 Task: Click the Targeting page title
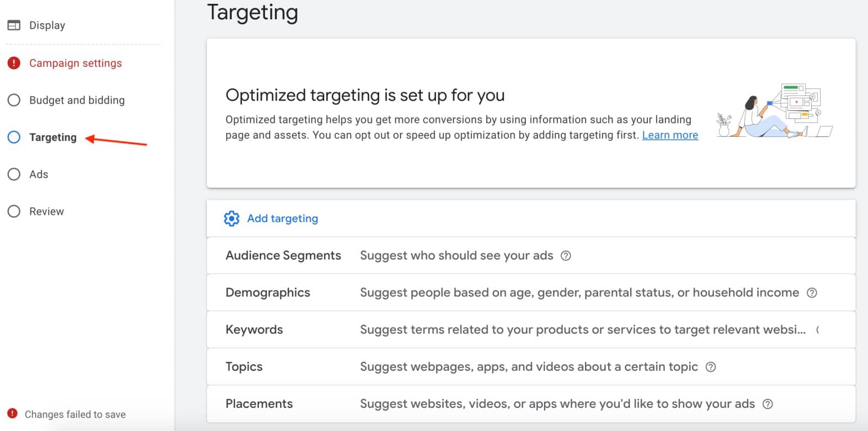click(x=253, y=12)
